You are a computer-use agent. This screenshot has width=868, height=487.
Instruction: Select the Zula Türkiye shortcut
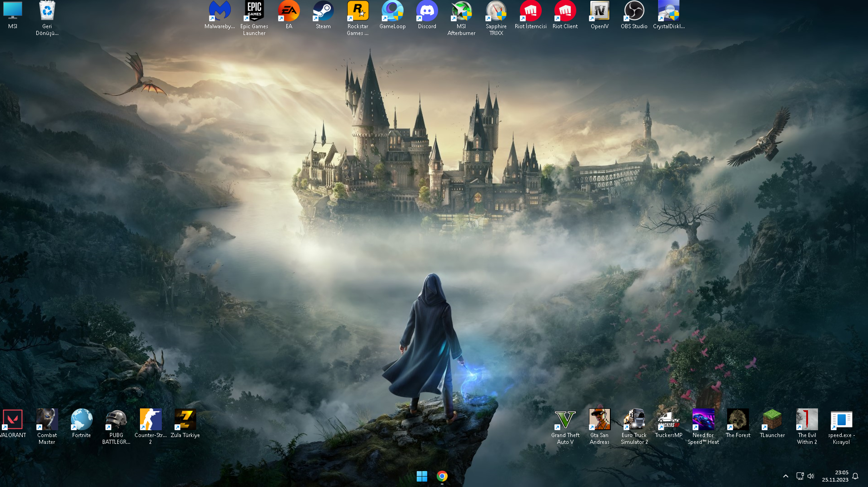(185, 423)
